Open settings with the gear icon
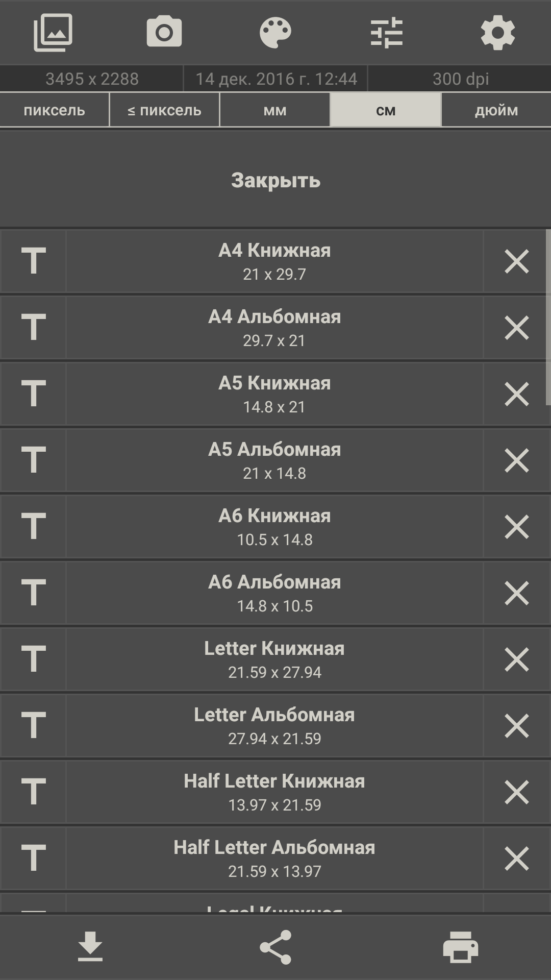The height and width of the screenshot is (980, 551). click(498, 33)
